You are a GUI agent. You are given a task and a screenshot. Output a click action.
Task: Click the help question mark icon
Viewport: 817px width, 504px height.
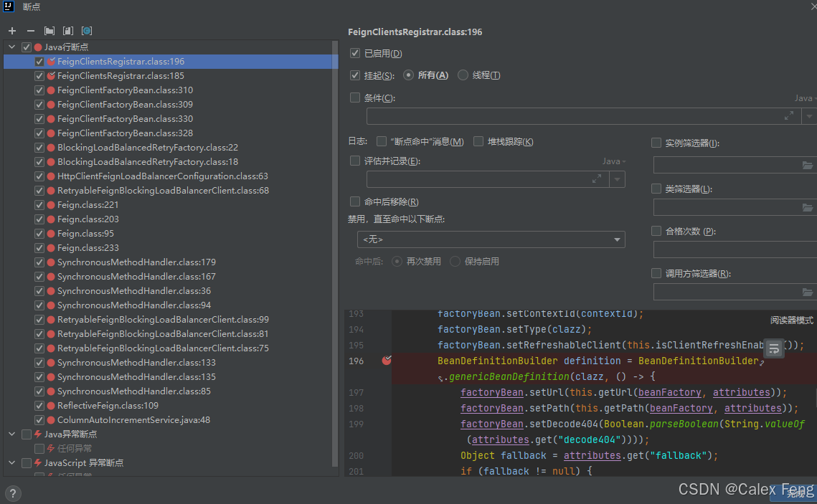pyautogui.click(x=12, y=493)
